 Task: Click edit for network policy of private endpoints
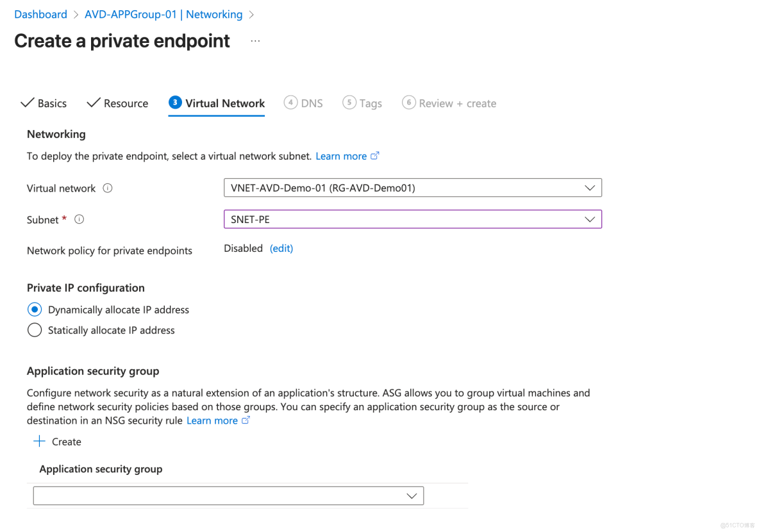(x=281, y=248)
